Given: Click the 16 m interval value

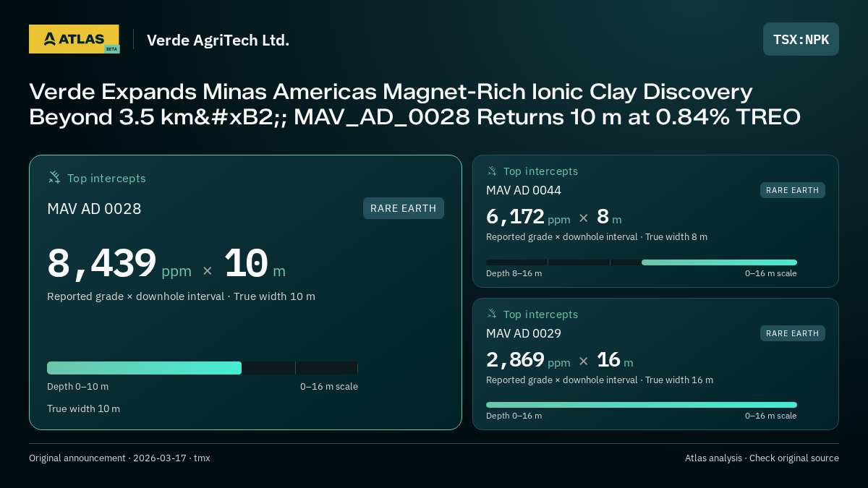Looking at the screenshot, I should (615, 359).
